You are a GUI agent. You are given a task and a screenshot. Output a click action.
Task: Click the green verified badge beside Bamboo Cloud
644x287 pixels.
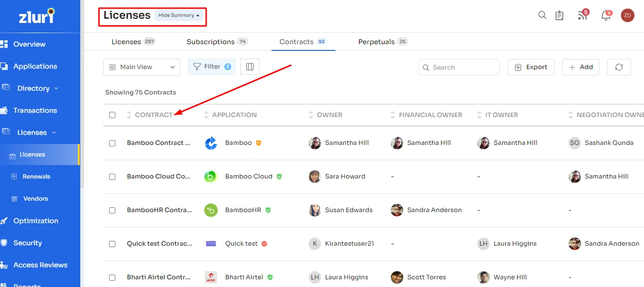pos(279,177)
